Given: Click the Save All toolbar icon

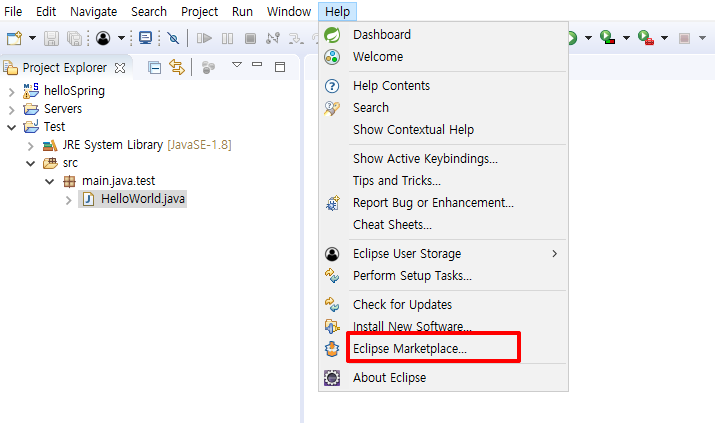Looking at the screenshot, I should point(74,38).
